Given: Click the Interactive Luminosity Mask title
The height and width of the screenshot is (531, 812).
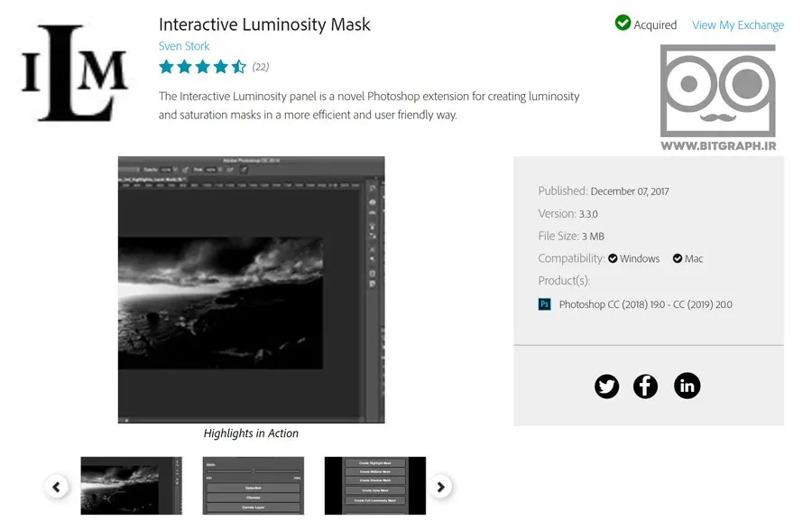Looking at the screenshot, I should pyautogui.click(x=264, y=24).
